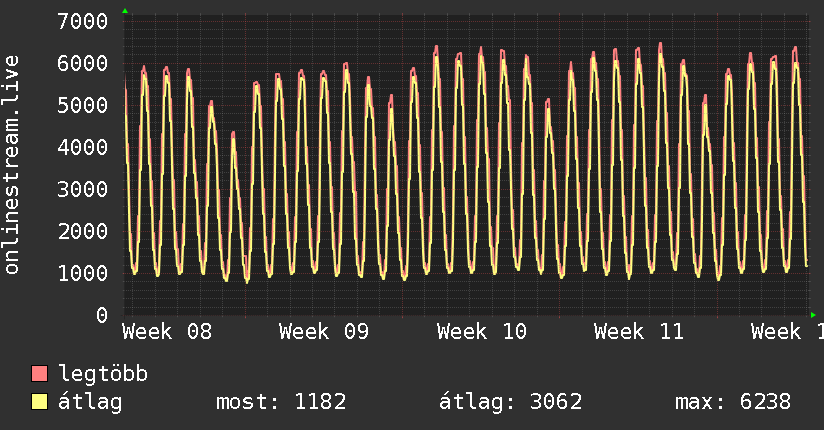Select the legtöbb legend label
The width and height of the screenshot is (824, 430).
pos(104,374)
